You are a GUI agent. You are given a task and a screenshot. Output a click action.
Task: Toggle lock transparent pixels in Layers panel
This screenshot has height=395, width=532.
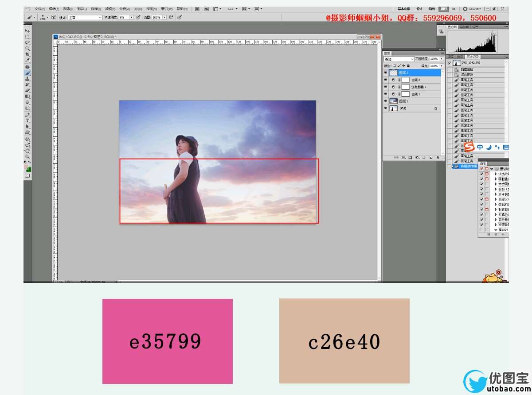[x=395, y=66]
